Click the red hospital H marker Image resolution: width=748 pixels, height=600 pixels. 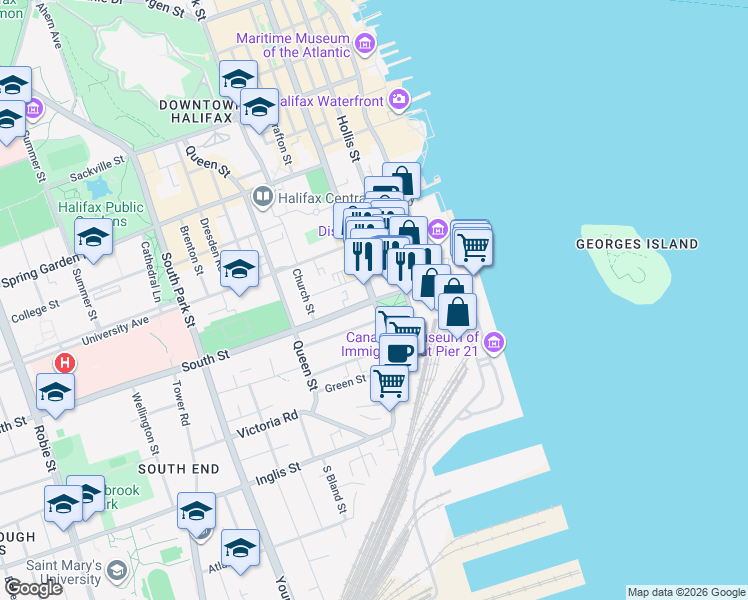pyautogui.click(x=65, y=363)
